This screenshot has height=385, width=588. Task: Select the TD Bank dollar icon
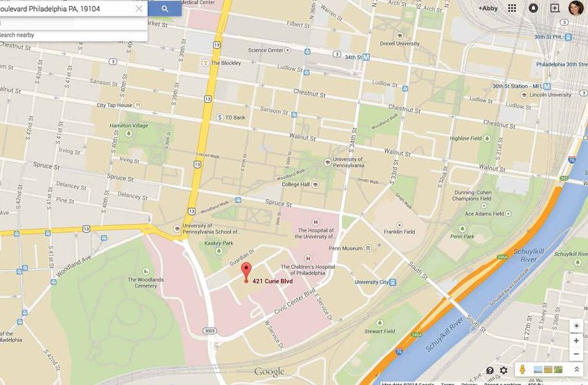(220, 118)
